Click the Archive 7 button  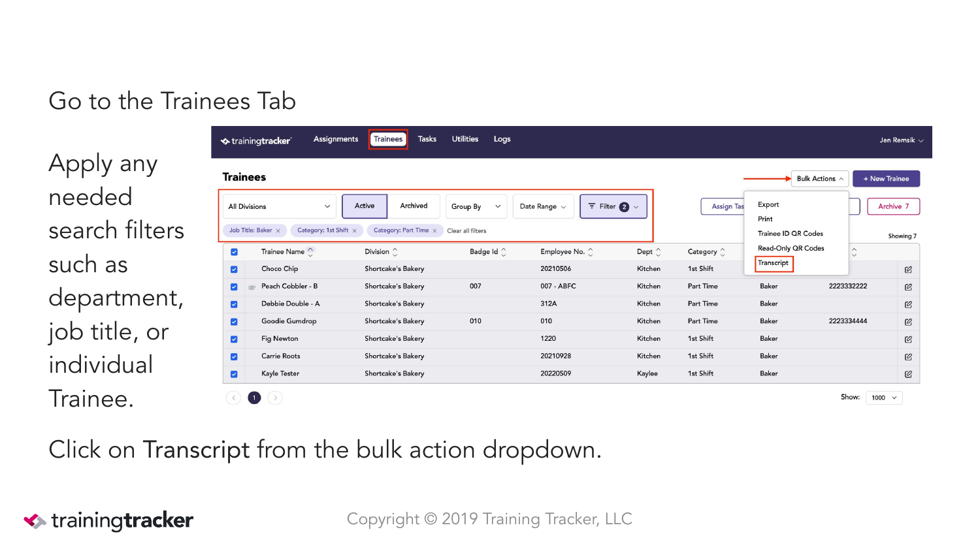pos(893,206)
